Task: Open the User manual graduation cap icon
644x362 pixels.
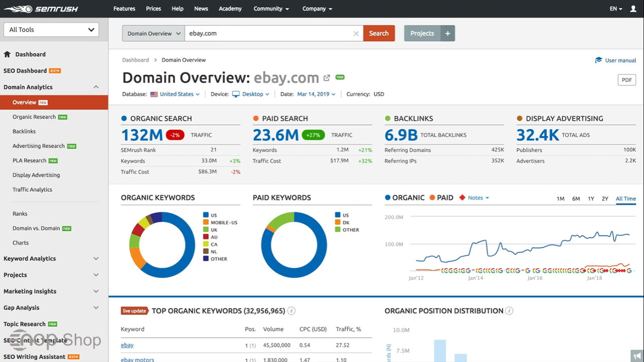Action: pyautogui.click(x=598, y=60)
